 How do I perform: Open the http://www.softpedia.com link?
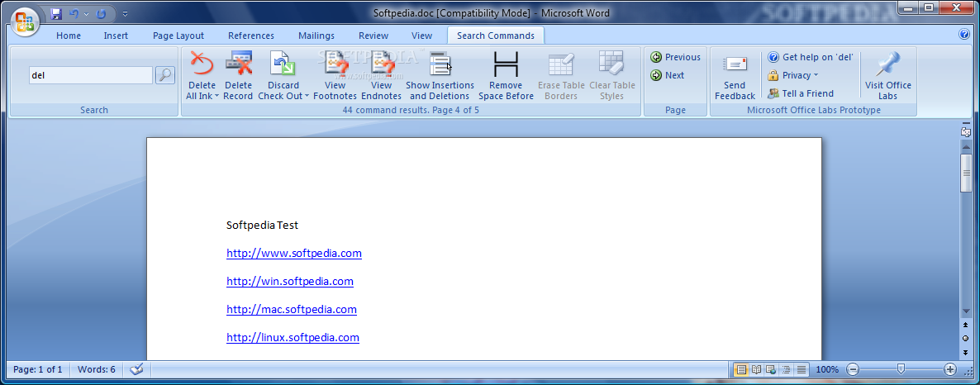tap(293, 253)
